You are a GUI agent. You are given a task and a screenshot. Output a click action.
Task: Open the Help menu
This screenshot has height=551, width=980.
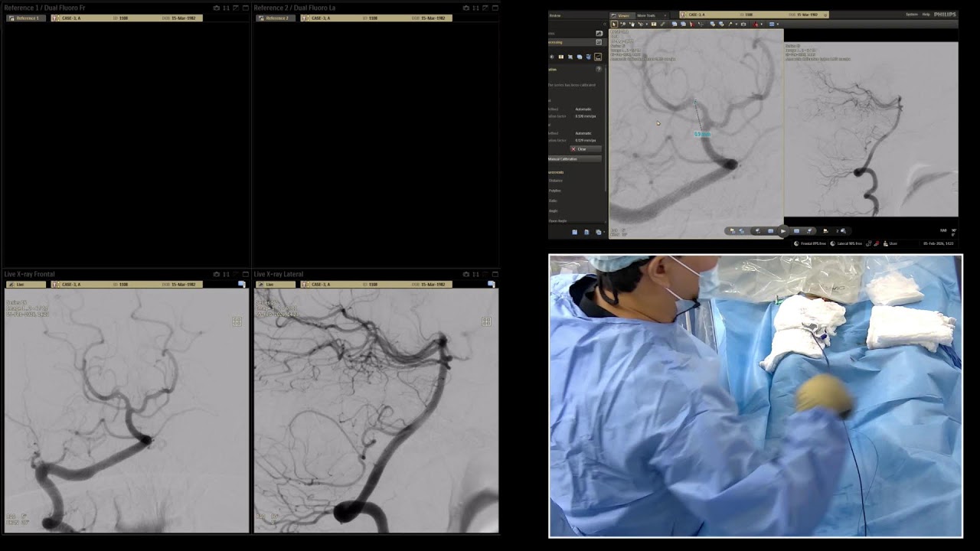[x=926, y=15]
